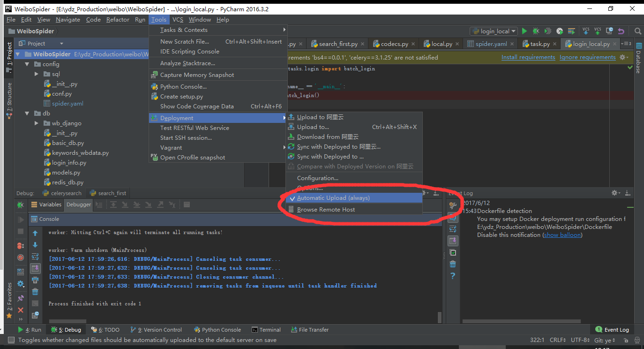Close the task.py editor tab
644x349 pixels.
click(554, 44)
